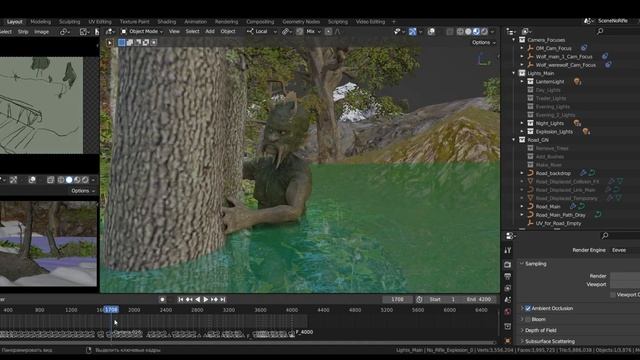This screenshot has width=640, height=360.
Task: Open the Shading workspace tab
Action: [x=167, y=22]
